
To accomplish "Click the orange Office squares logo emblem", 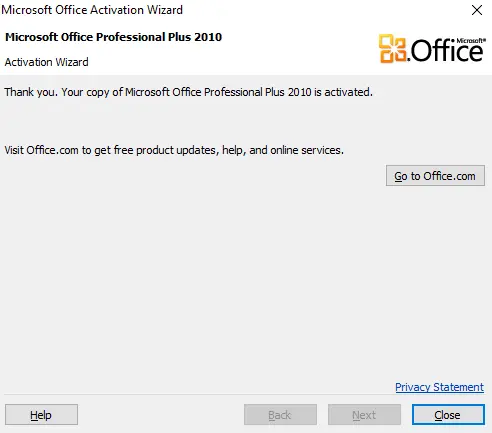I will [x=393, y=48].
